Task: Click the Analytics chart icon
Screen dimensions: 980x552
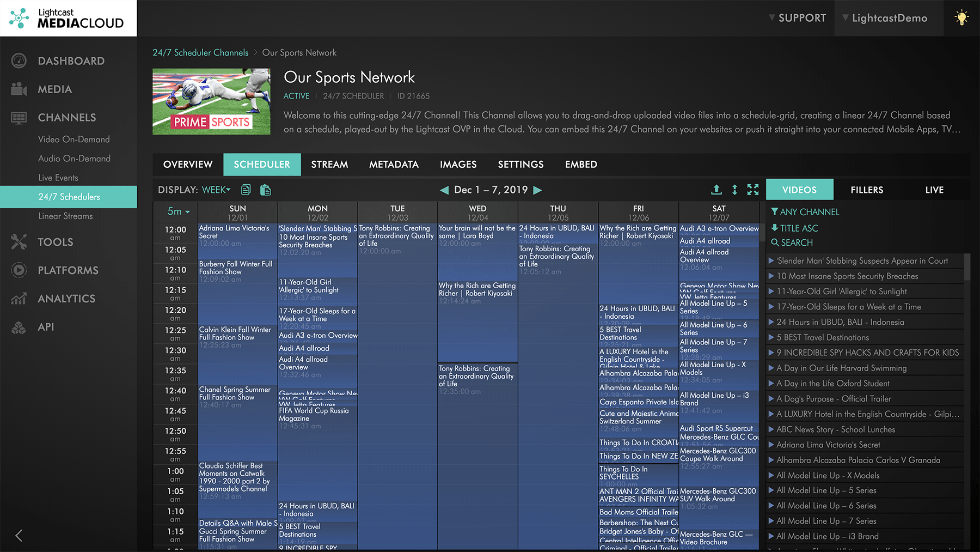Action: pos(19,299)
